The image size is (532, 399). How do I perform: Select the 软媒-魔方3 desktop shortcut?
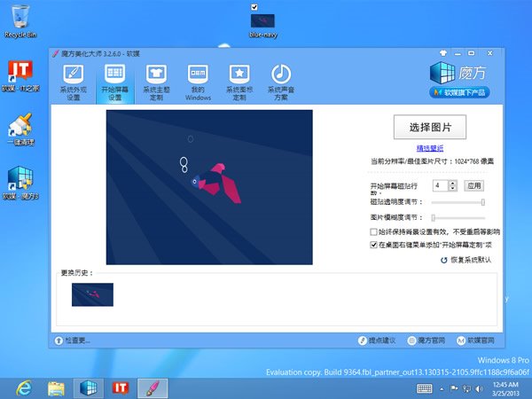(20, 184)
